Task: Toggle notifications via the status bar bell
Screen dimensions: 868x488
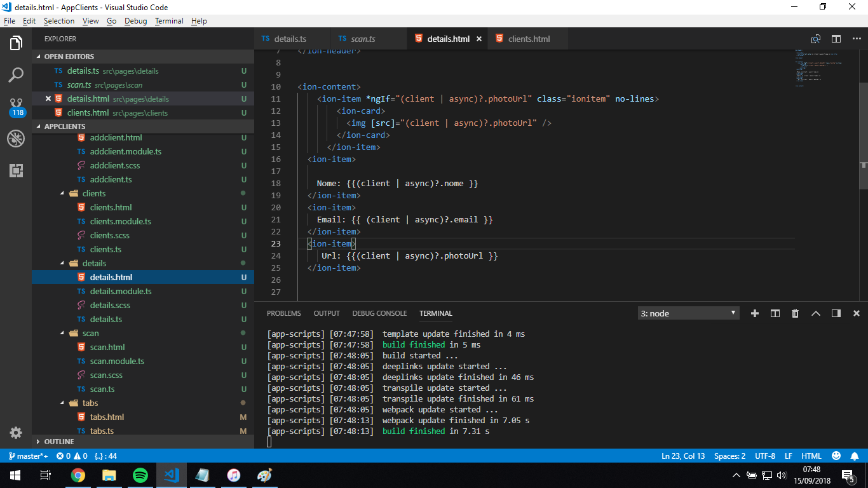Action: point(855,456)
